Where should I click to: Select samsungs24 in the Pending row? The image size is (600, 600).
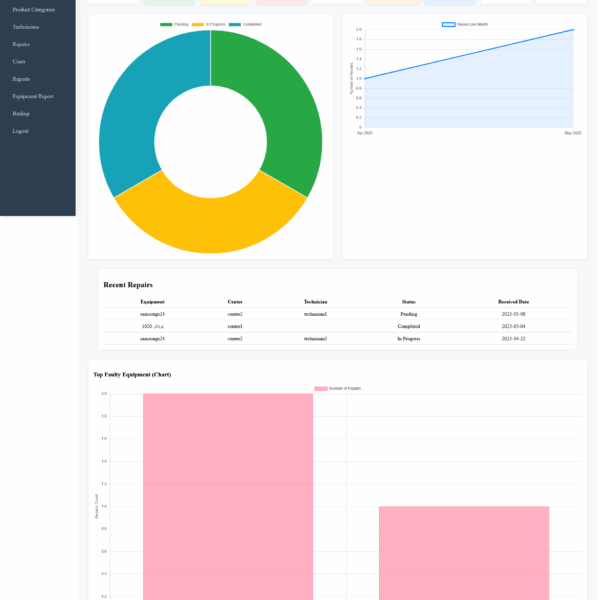click(x=152, y=314)
